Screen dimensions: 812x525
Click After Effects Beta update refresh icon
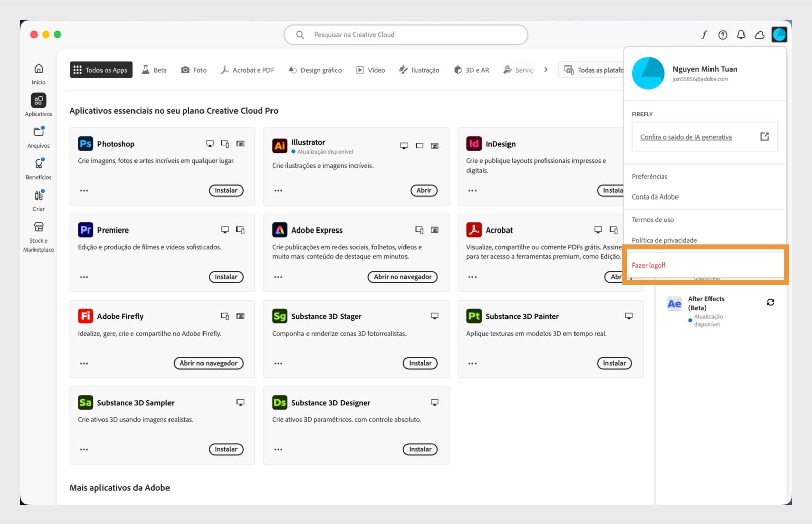[770, 302]
